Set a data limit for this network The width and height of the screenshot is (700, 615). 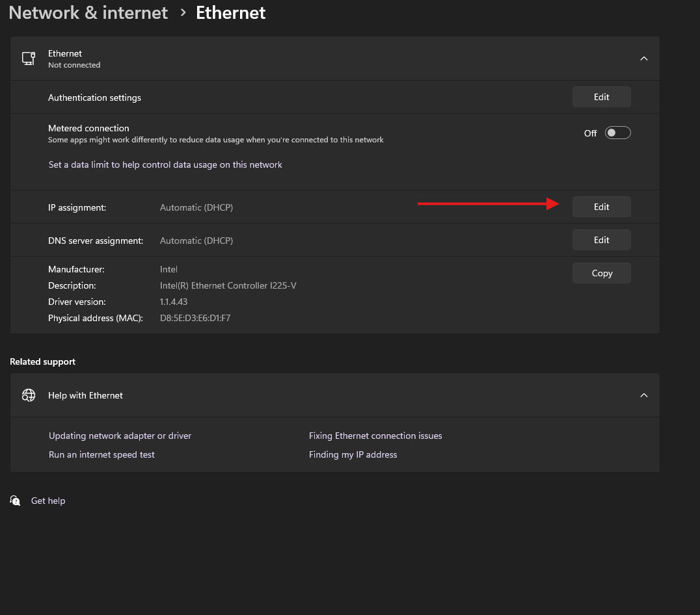[165, 164]
